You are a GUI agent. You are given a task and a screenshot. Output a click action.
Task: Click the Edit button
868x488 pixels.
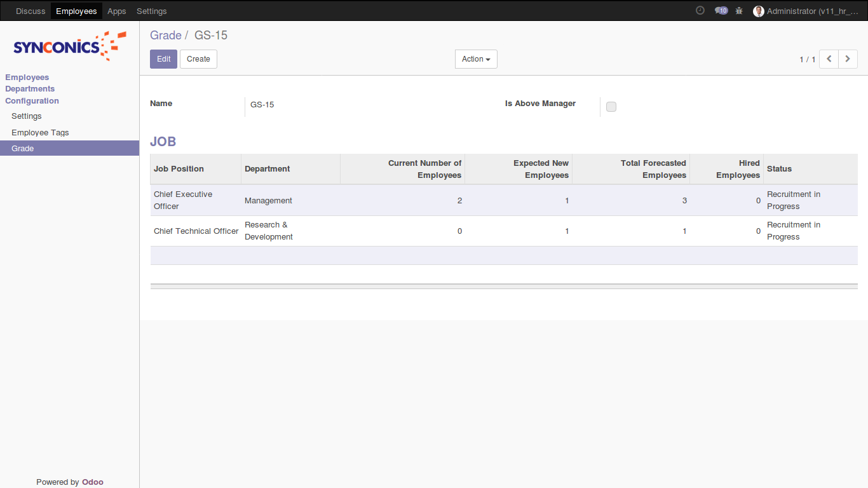(x=163, y=59)
